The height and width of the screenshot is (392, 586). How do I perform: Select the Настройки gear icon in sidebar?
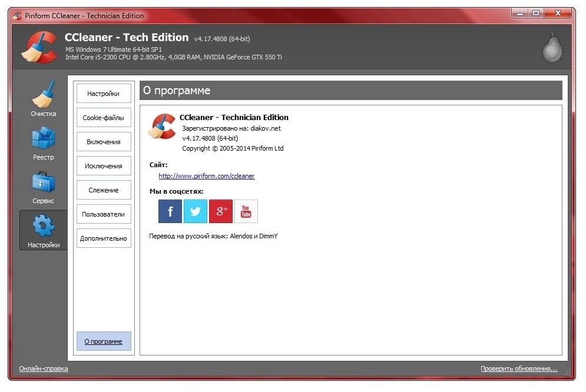point(44,225)
